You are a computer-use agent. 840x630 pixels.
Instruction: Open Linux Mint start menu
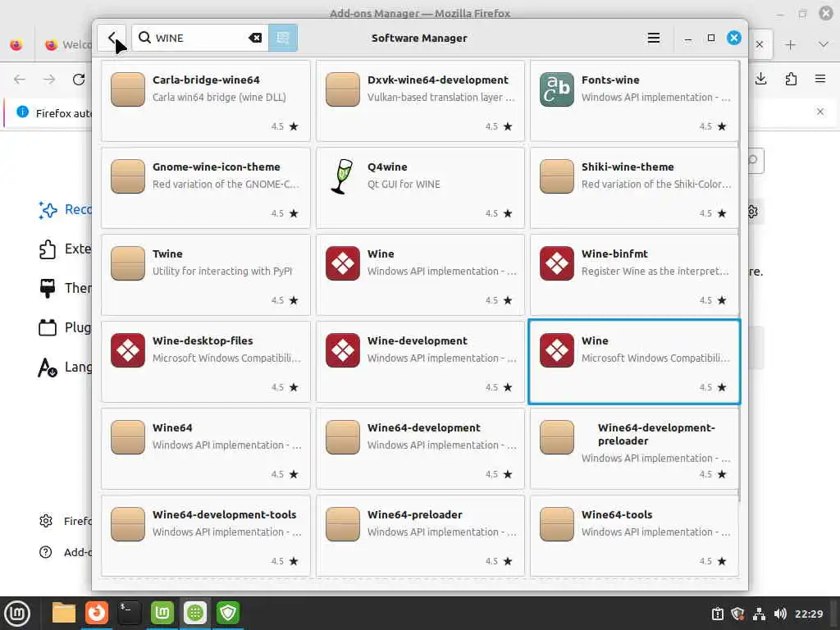click(x=17, y=614)
